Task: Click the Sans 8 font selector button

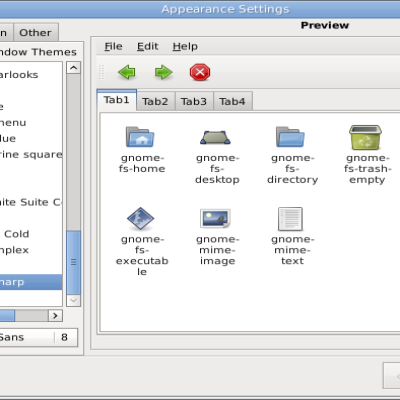Action: (39, 337)
